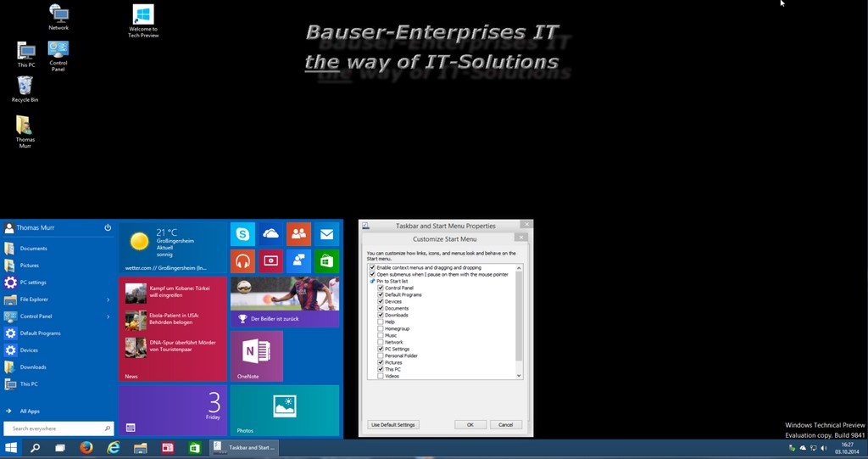Click the power button in Start menu

tap(108, 227)
